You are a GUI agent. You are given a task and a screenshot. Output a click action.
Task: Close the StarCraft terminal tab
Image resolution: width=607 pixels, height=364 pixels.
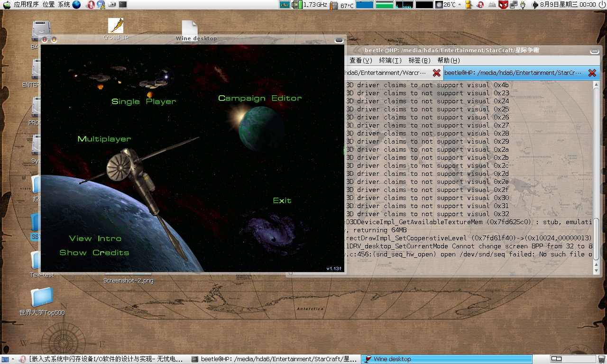[592, 73]
